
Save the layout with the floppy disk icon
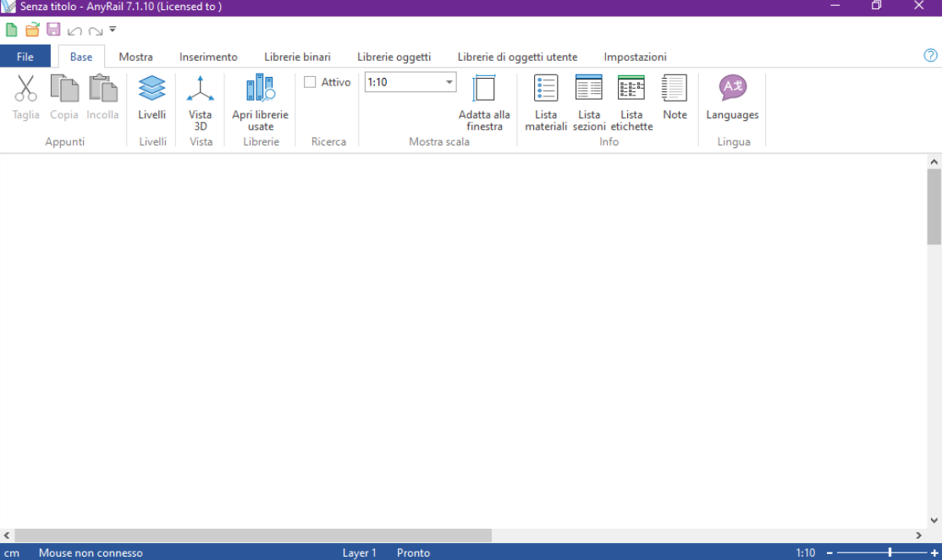(x=53, y=30)
